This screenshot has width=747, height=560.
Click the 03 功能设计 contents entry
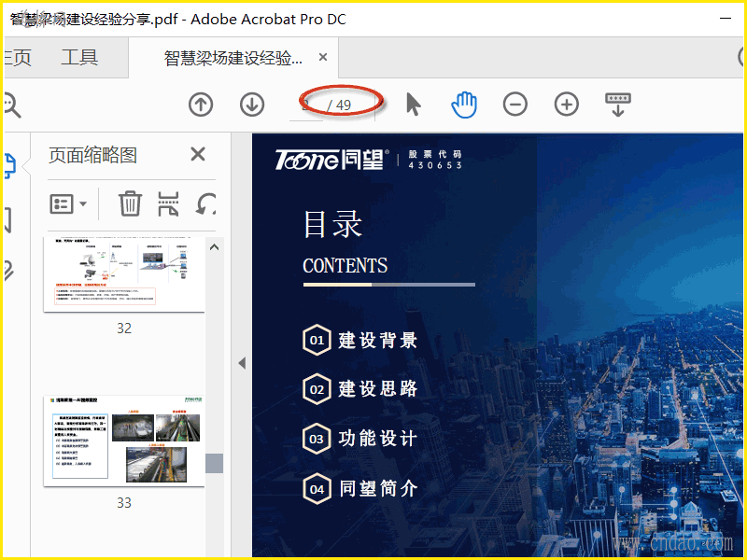coord(360,439)
